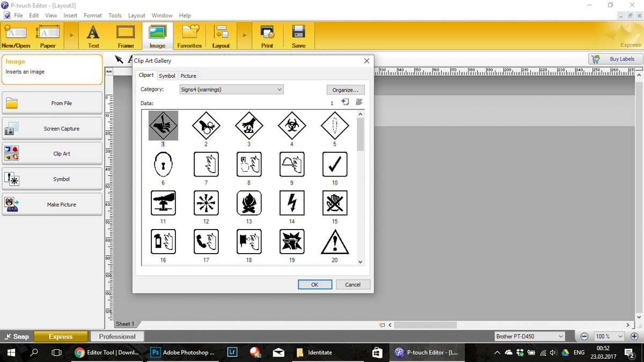This screenshot has width=644, height=362.
Task: Open the Format menu
Action: click(x=93, y=16)
